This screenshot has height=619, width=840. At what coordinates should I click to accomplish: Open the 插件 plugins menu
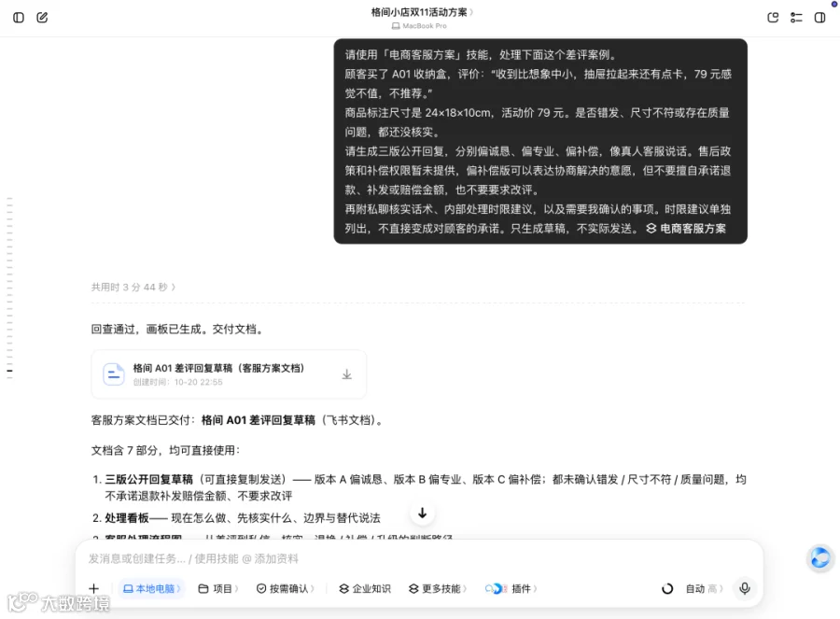(511, 588)
